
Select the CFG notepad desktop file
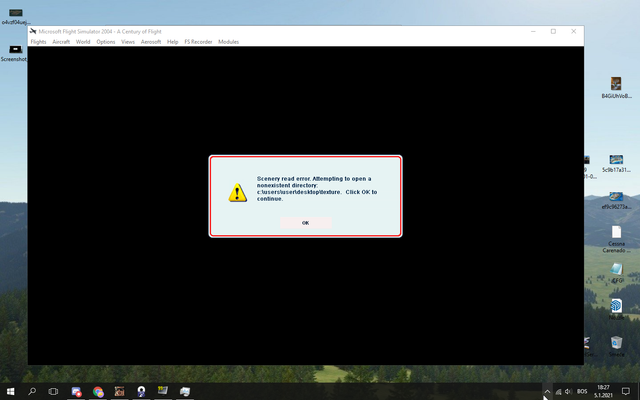[616, 273]
